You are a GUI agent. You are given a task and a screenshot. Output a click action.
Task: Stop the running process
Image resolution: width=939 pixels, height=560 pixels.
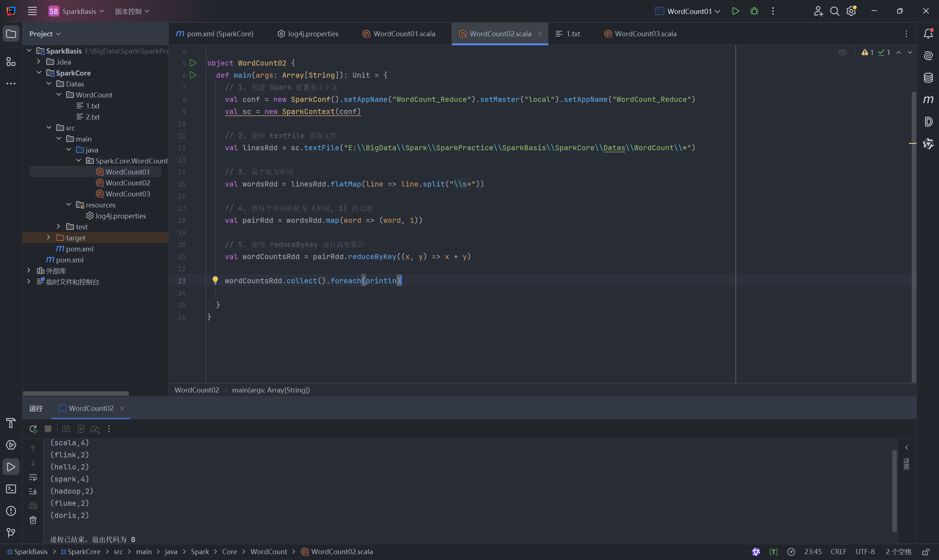[x=48, y=429]
